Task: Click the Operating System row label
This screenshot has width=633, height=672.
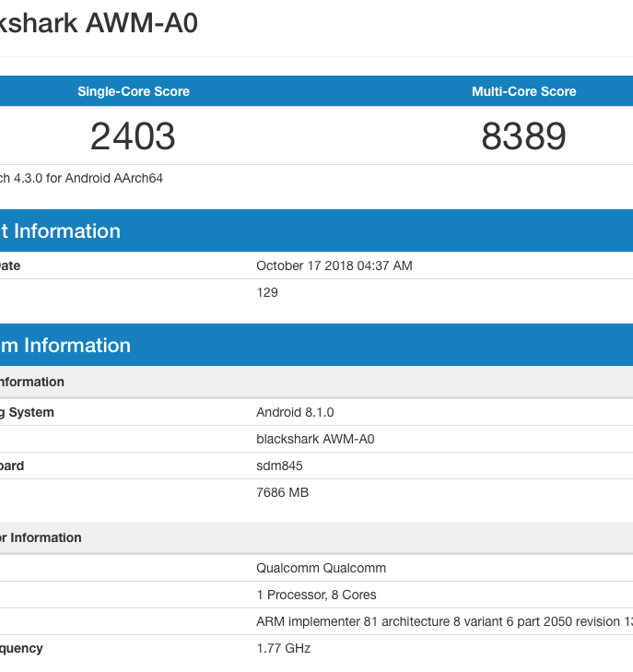Action: pos(27,412)
